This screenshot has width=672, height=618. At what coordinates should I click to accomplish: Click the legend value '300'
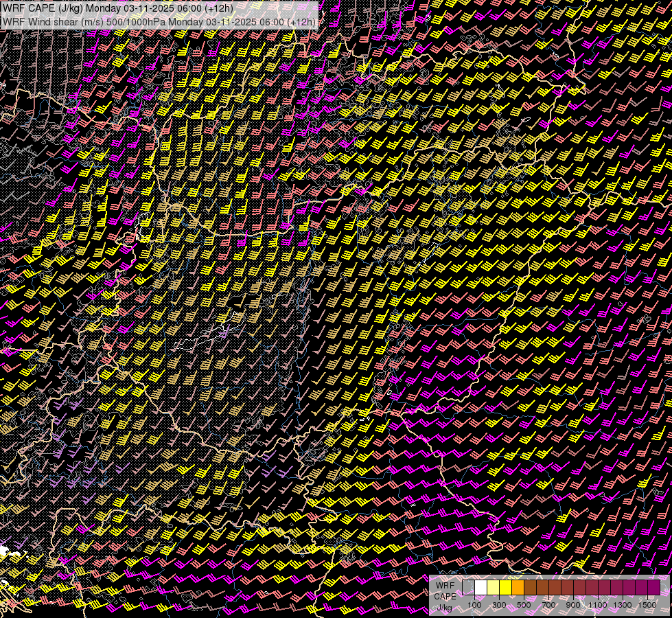pyautogui.click(x=499, y=605)
